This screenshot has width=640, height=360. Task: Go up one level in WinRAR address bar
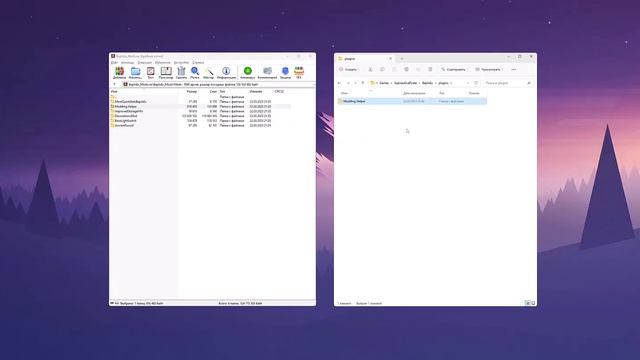(114, 84)
